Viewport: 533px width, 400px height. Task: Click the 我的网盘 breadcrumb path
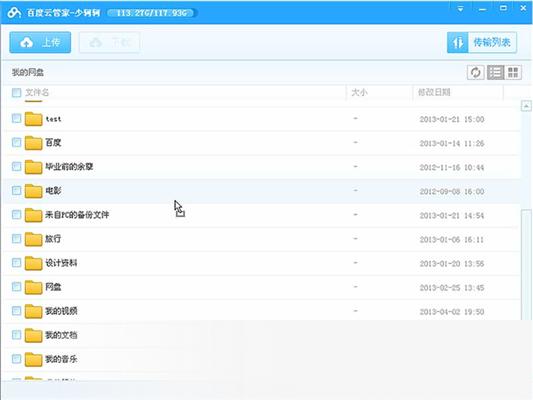(28, 72)
